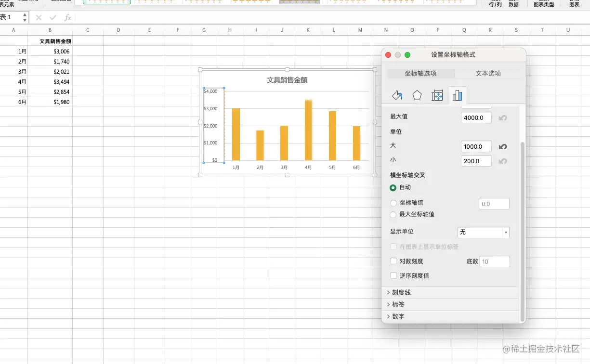Enable the 对数刻度 checkbox
The image size is (590, 364).
(x=393, y=261)
